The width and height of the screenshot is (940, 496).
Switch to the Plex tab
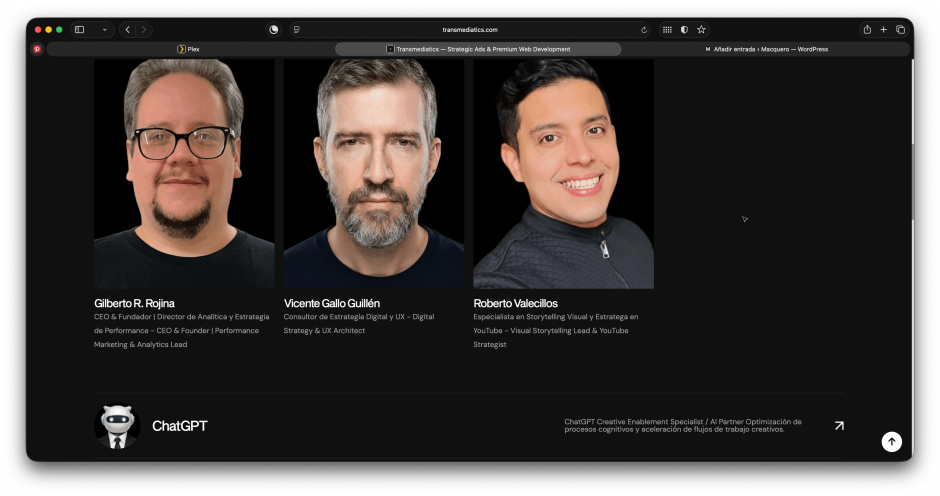pyautogui.click(x=188, y=49)
